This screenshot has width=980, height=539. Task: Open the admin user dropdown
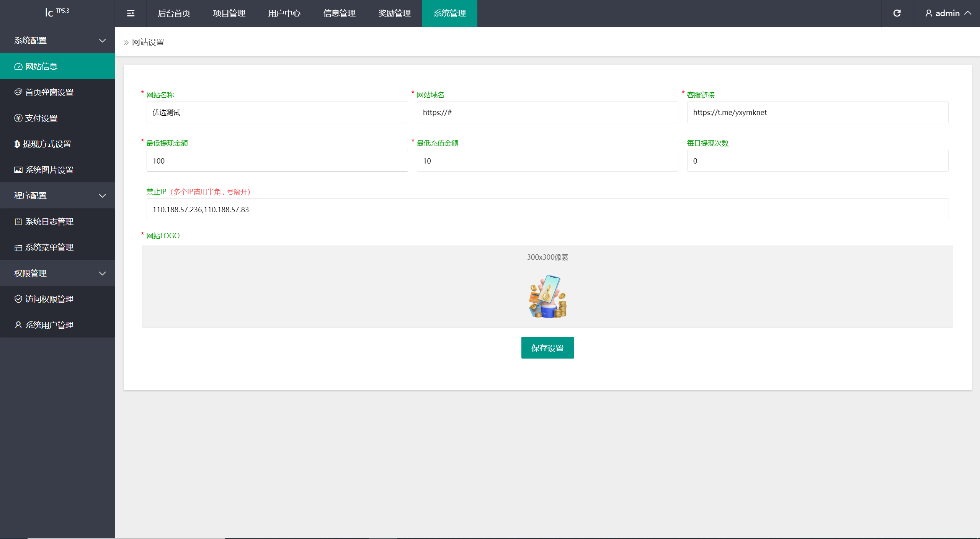coord(948,13)
